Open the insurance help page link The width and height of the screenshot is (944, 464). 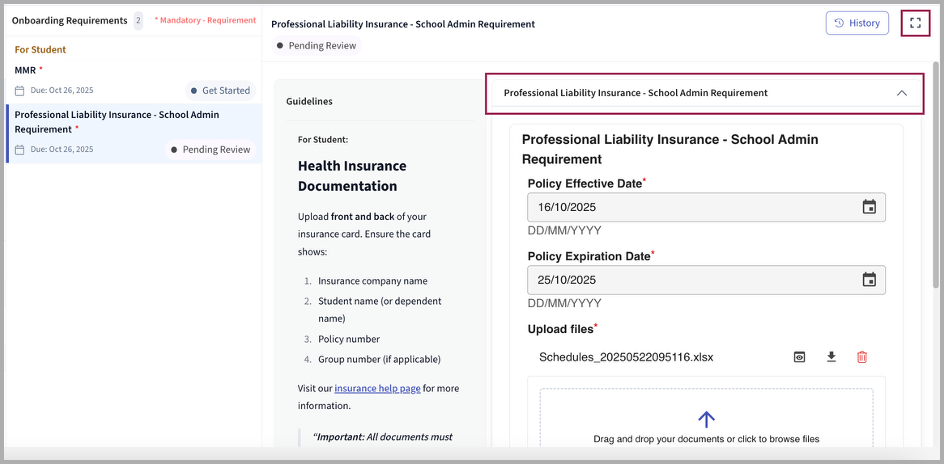tap(377, 388)
